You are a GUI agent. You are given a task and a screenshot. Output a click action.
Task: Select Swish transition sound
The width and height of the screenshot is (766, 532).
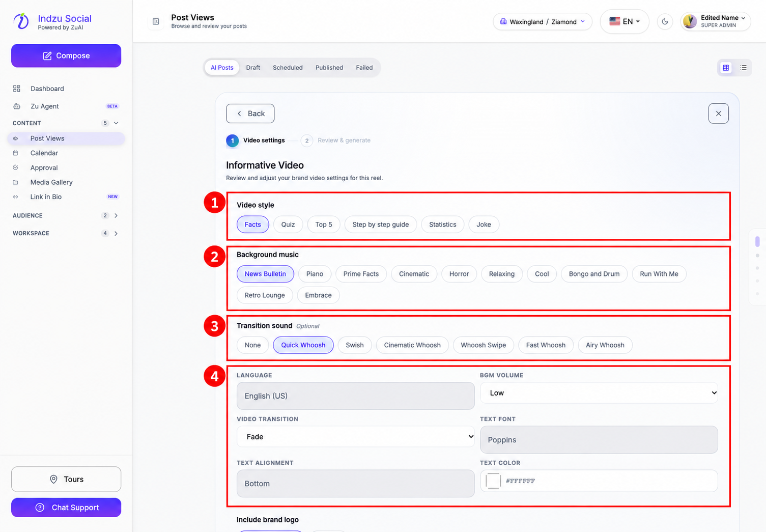point(355,345)
